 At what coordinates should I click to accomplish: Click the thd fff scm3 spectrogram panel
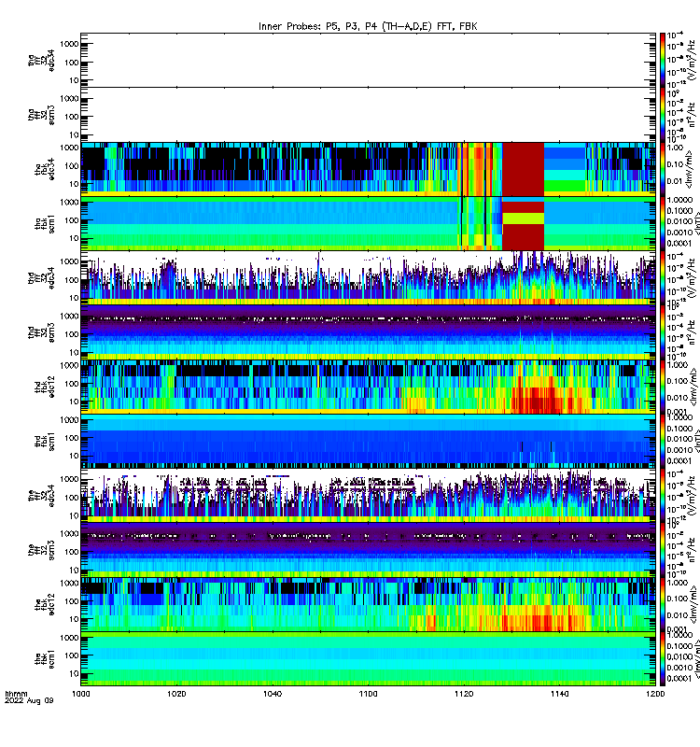(x=368, y=332)
